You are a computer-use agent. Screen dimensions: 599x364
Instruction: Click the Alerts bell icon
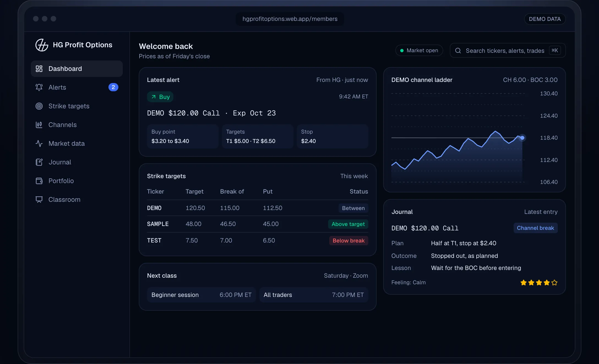point(39,87)
